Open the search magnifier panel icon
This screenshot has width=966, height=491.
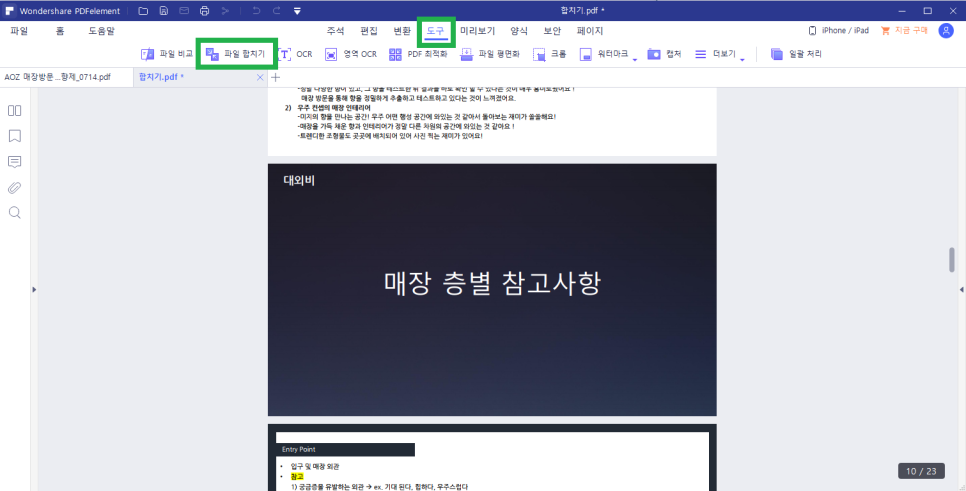coord(15,213)
